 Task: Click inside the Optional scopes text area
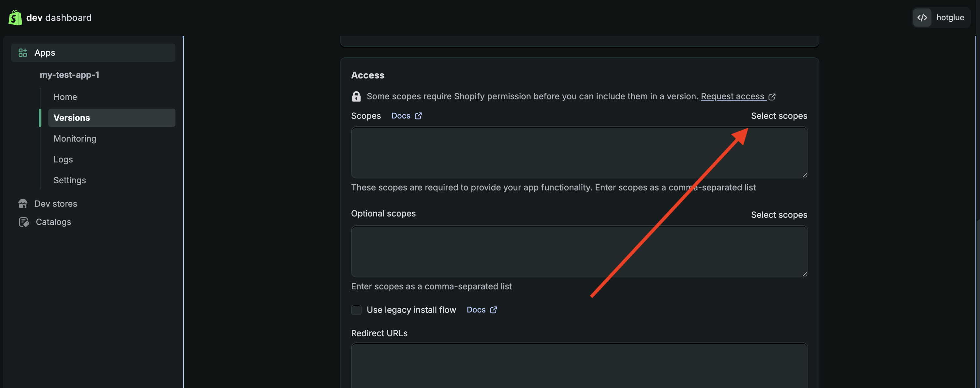(579, 251)
